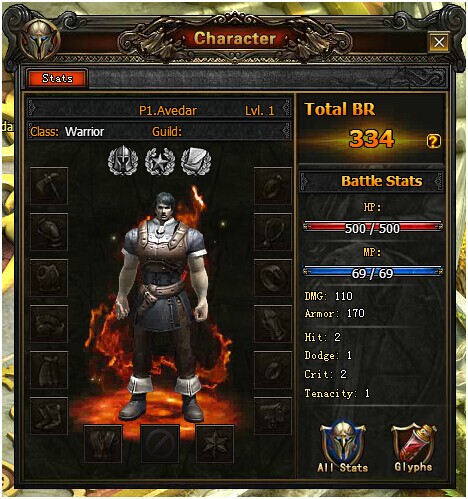Click the red HP bar
The image size is (468, 499).
coord(372,228)
